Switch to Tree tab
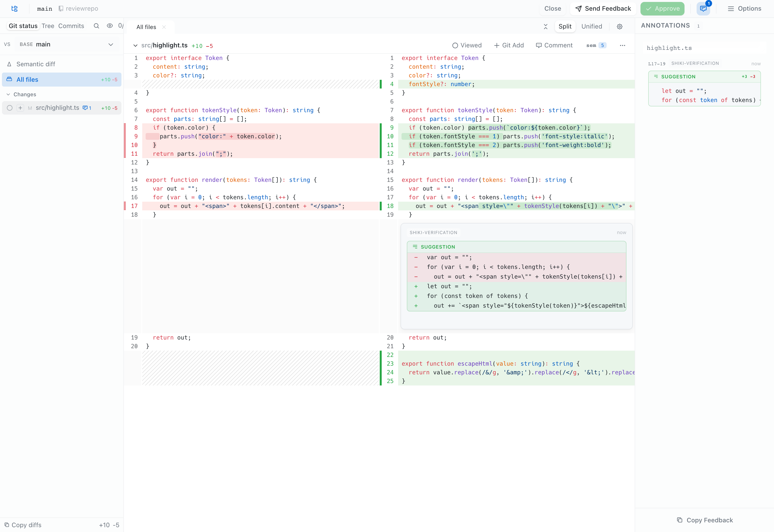 (x=48, y=26)
